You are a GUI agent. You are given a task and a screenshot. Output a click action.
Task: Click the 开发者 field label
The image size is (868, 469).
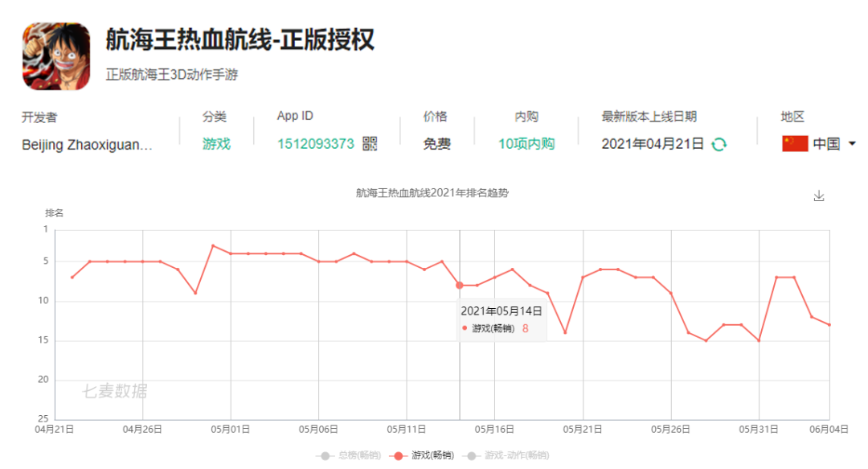pos(39,117)
